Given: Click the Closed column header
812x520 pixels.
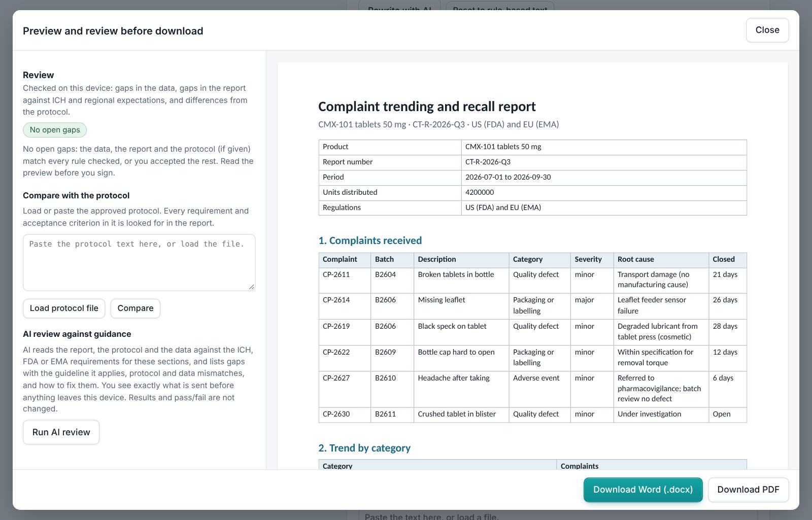Looking at the screenshot, I should tap(728, 260).
